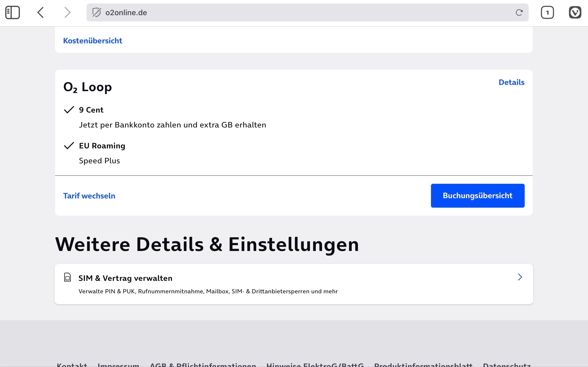Click the tracker blocker shield icon
The image size is (588, 367).
[x=96, y=12]
